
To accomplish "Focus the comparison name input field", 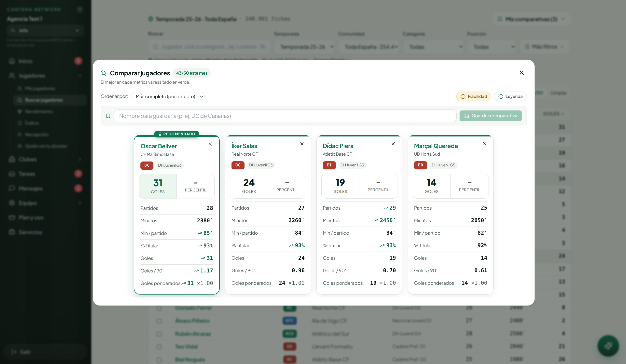I will [285, 116].
